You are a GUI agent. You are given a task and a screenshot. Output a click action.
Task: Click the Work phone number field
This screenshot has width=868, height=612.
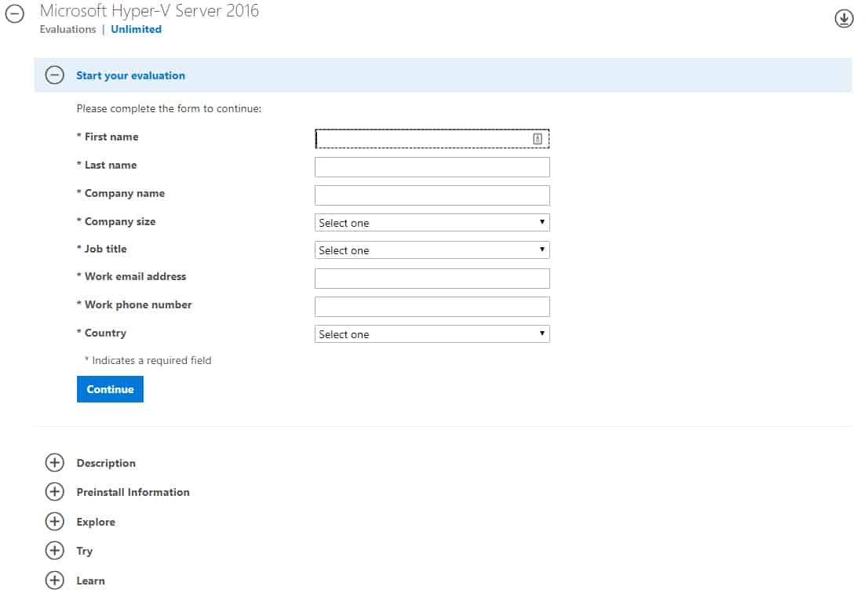[432, 307]
